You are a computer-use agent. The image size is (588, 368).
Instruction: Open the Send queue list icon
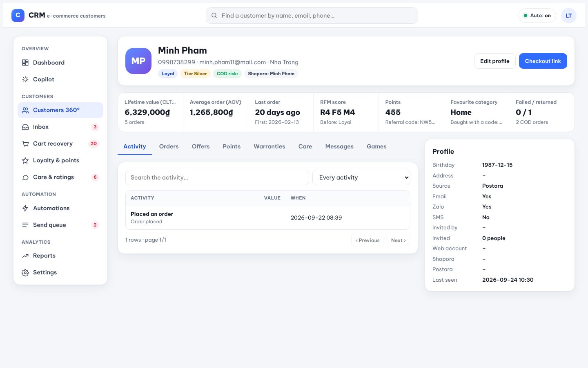pyautogui.click(x=25, y=225)
